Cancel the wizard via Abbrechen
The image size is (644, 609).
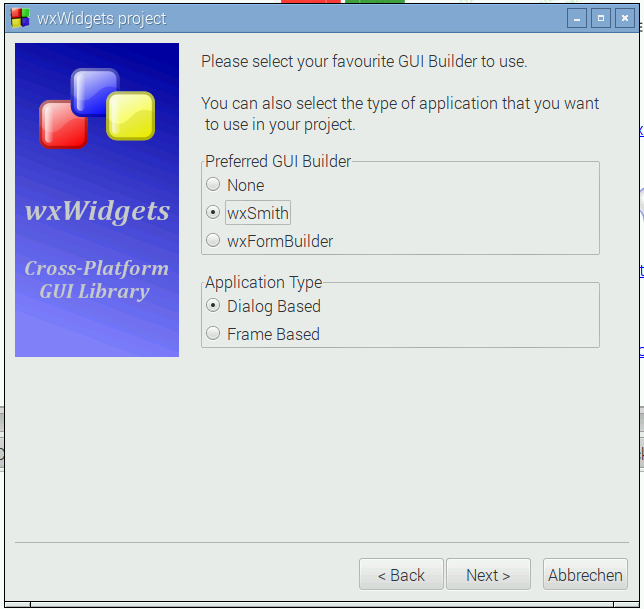[585, 574]
